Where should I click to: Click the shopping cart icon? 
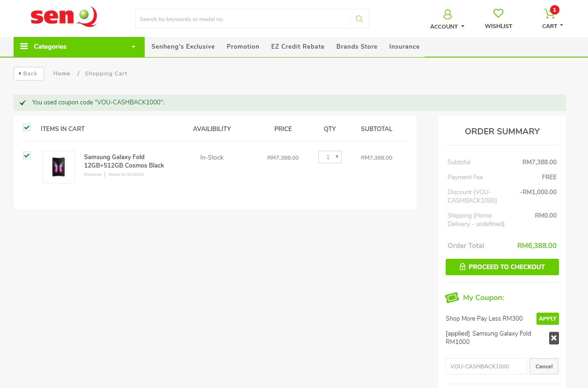click(x=549, y=14)
